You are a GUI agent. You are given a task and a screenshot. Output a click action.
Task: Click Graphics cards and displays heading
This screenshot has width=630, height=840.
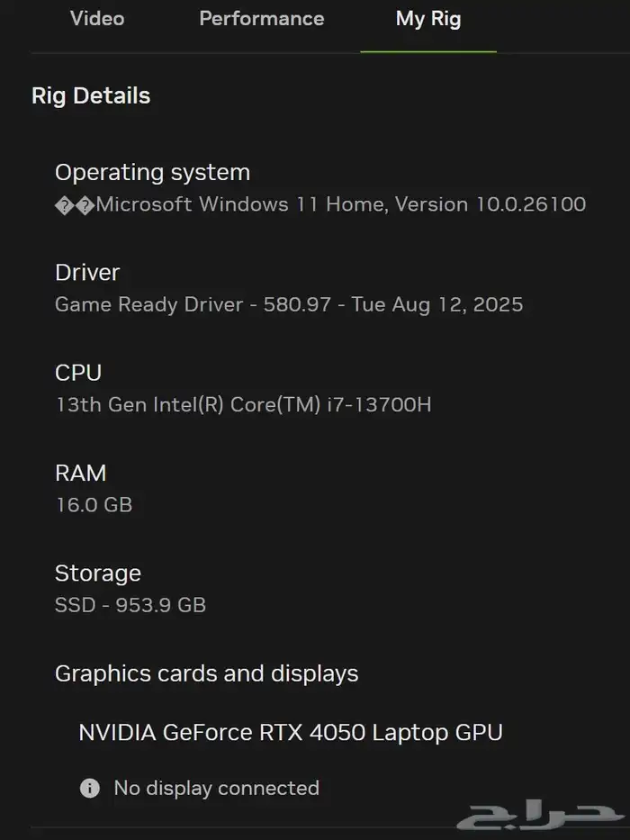click(207, 674)
